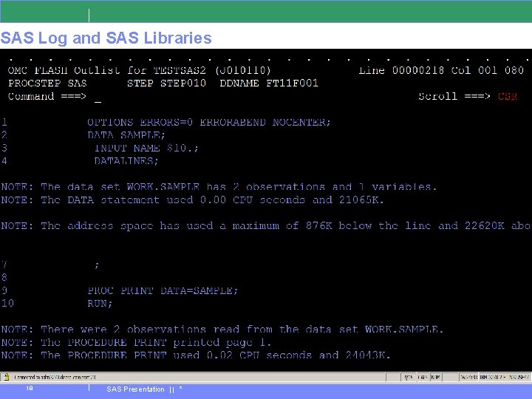
Task: Click the 'PROCSTEP SAS' header text
Action: [x=47, y=83]
